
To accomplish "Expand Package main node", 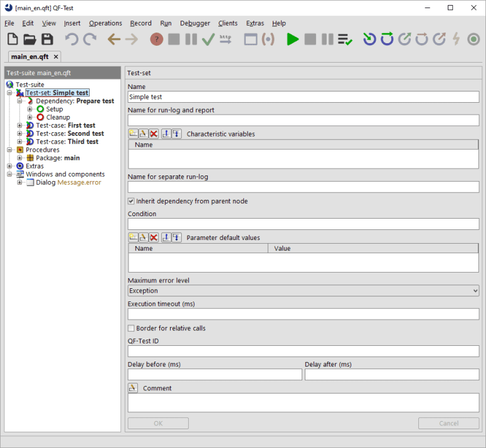I will point(20,158).
